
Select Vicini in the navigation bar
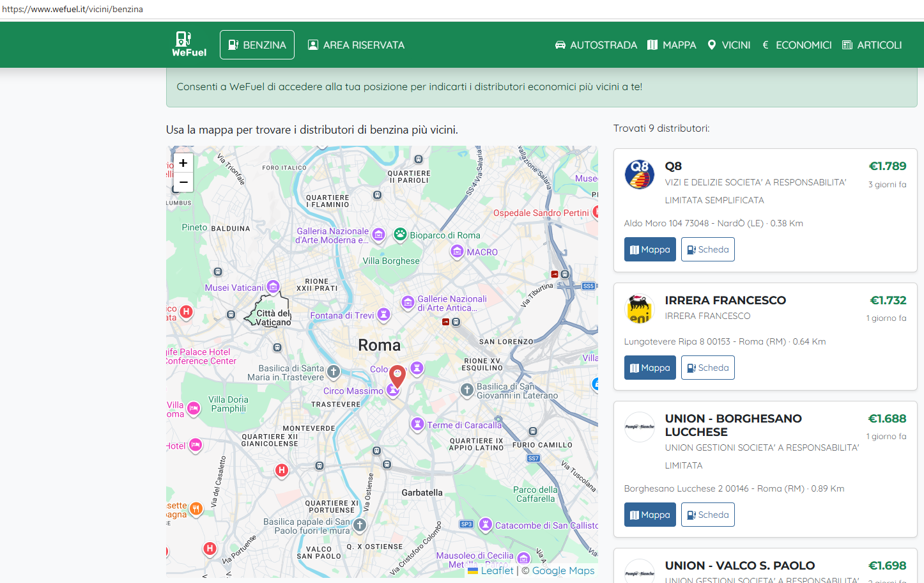729,45
